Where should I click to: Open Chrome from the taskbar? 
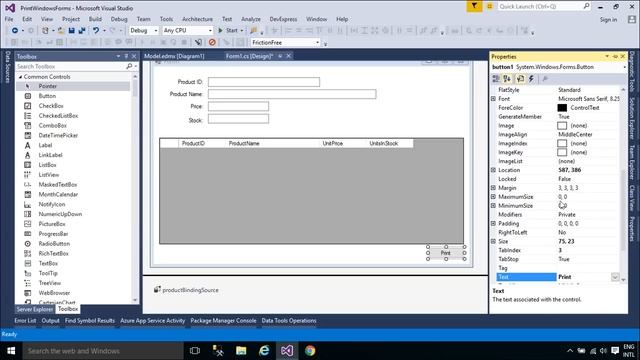tap(310, 351)
